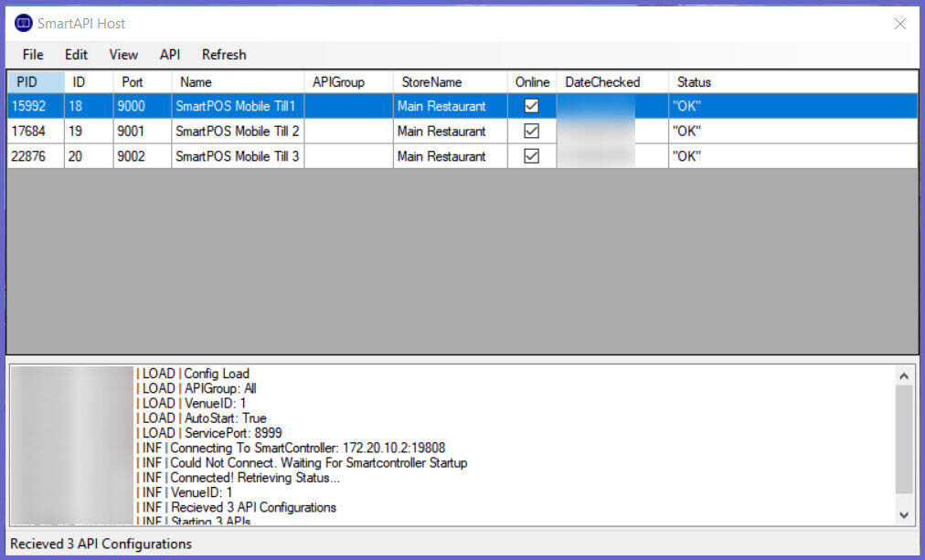Click the Online column header
The height and width of the screenshot is (560, 925).
pyautogui.click(x=532, y=82)
